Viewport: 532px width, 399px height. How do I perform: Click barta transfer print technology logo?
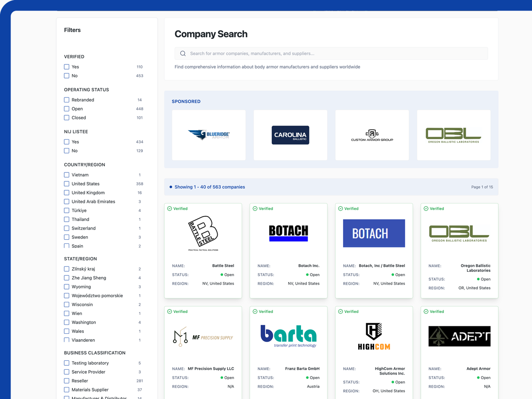tap(289, 336)
